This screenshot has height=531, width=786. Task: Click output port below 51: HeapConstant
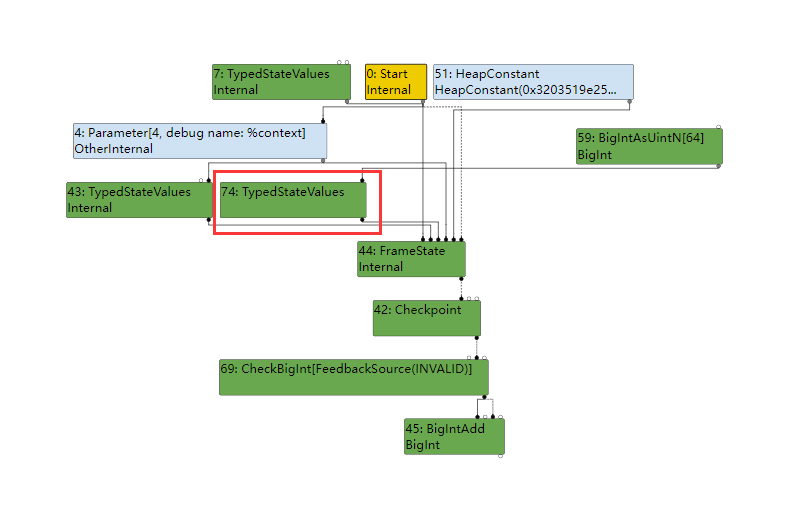click(630, 101)
